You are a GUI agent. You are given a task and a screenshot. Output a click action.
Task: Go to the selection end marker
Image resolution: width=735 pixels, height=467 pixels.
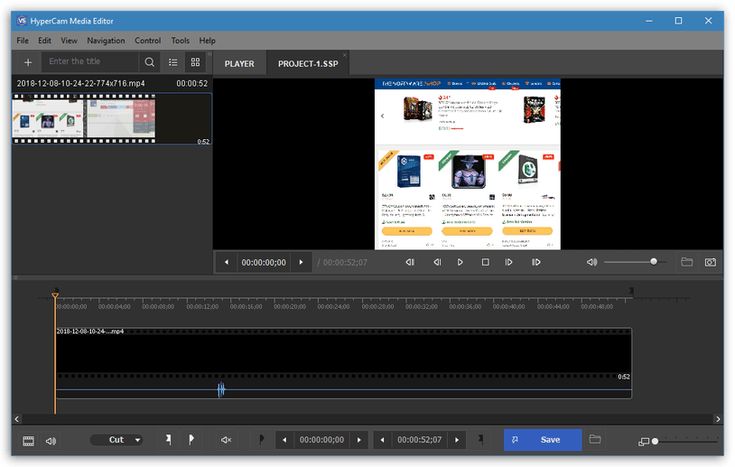[x=480, y=439]
